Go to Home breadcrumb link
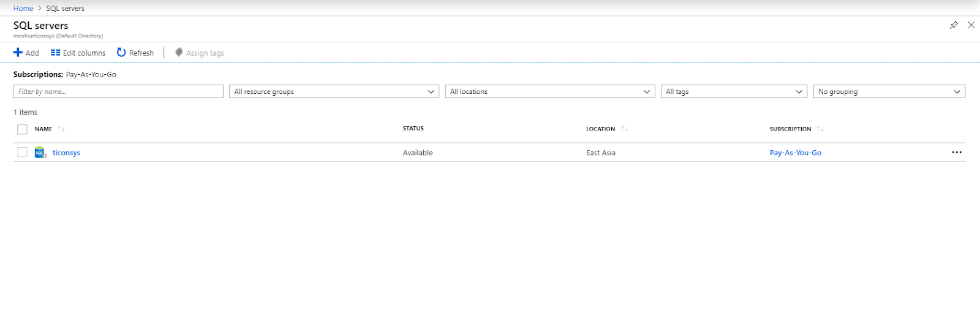The image size is (980, 317). point(23,9)
